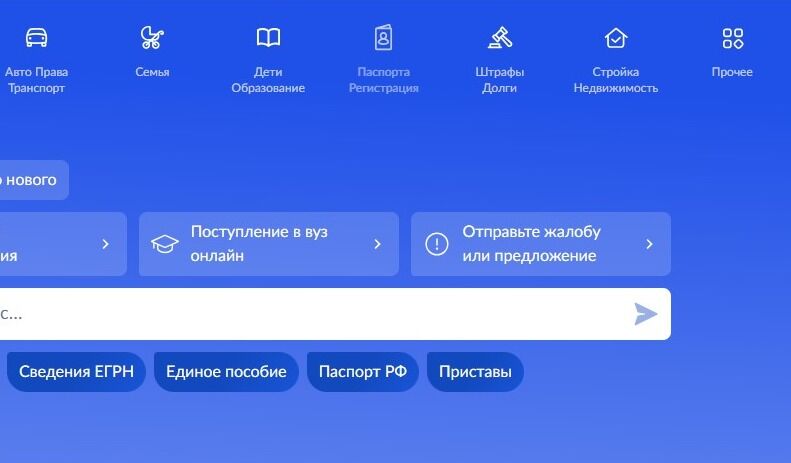
Task: Select the Прочее label
Action: tap(732, 72)
